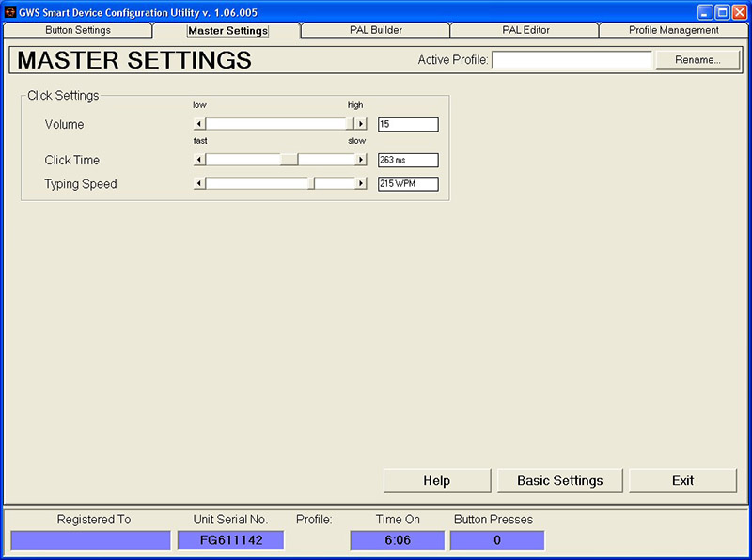Click the Click Time value box 263 ms

408,160
